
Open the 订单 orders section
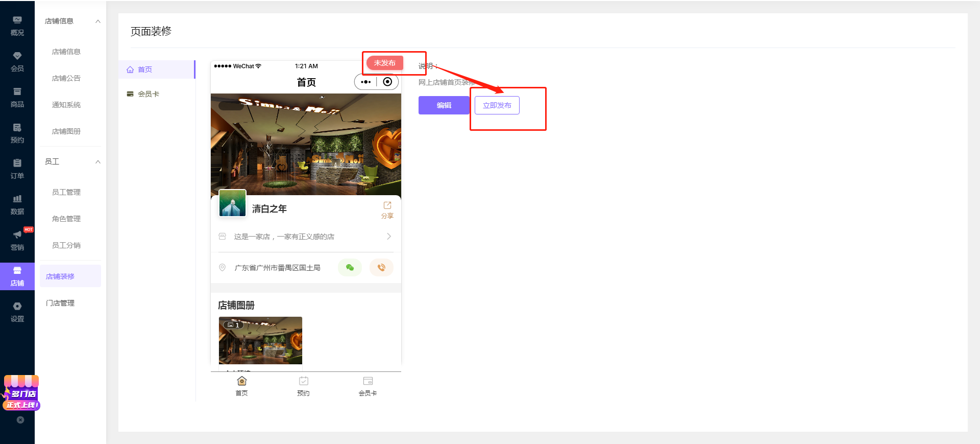17,169
